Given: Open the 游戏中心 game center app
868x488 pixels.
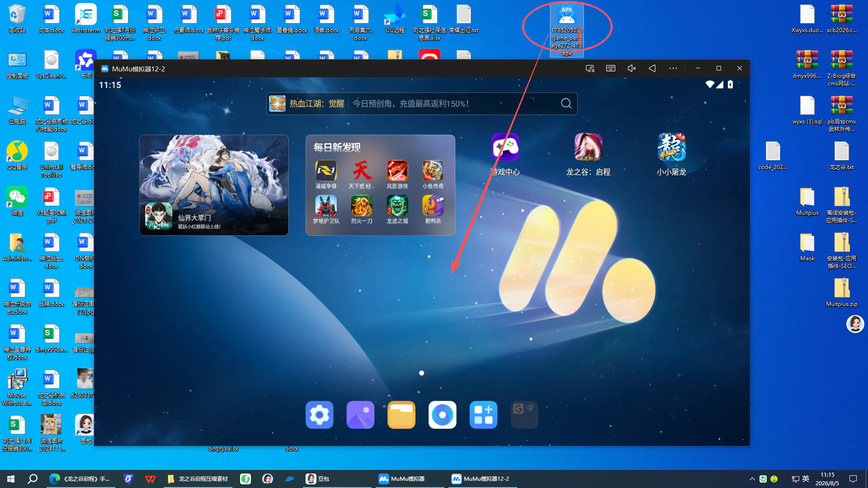Looking at the screenshot, I should (505, 147).
